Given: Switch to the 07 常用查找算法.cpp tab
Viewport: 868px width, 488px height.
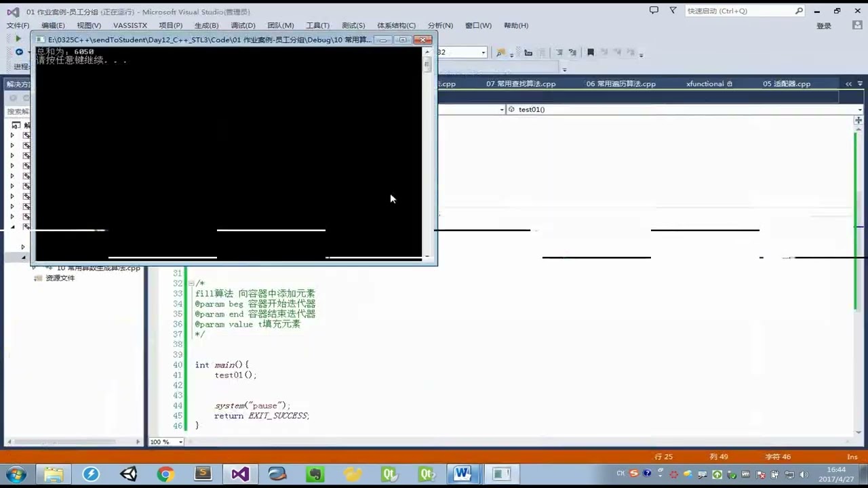Looking at the screenshot, I should coord(521,84).
